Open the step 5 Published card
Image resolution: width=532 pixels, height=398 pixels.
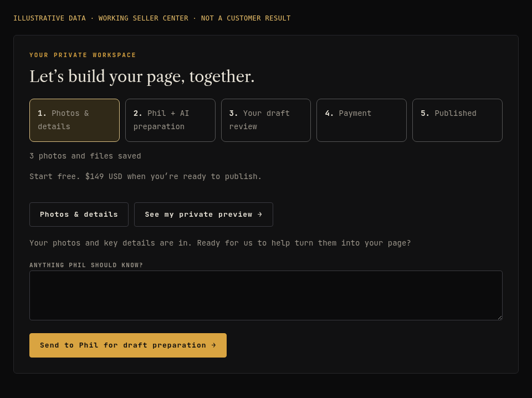(457, 120)
